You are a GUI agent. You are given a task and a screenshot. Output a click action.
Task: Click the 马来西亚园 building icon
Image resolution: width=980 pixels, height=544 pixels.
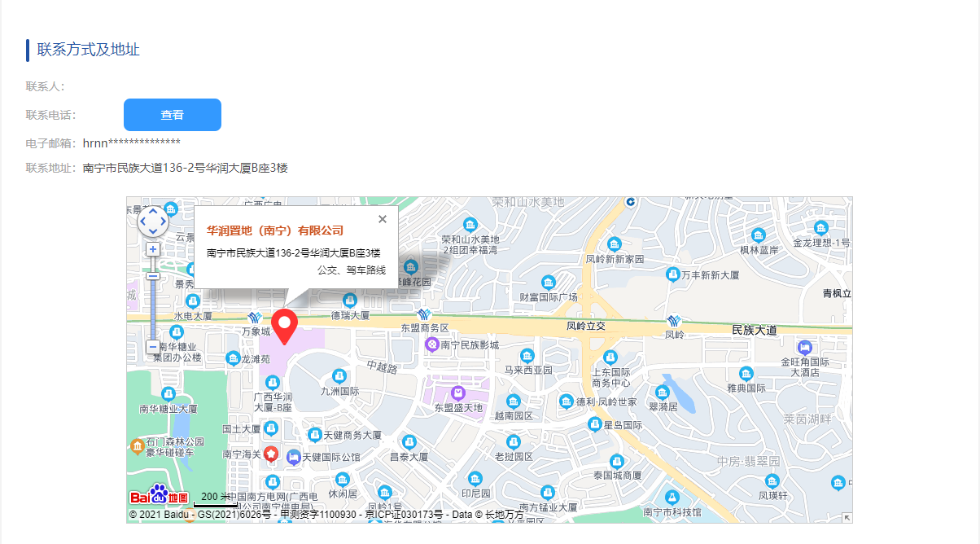[527, 355]
